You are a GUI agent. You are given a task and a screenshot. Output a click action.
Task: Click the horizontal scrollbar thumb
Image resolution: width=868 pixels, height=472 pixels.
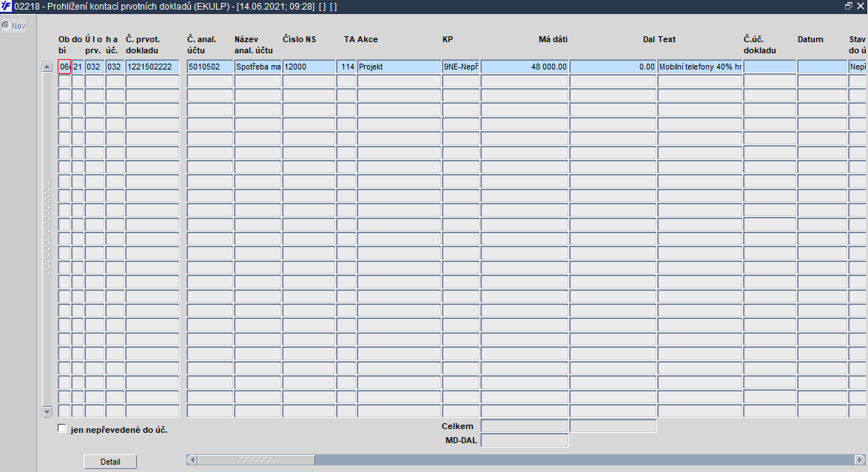pos(256,460)
